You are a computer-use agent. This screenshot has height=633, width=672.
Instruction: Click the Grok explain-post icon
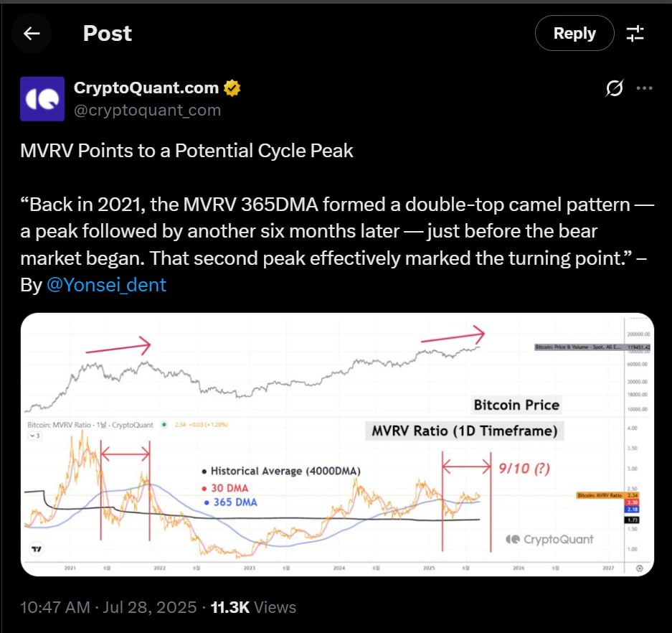click(x=615, y=88)
